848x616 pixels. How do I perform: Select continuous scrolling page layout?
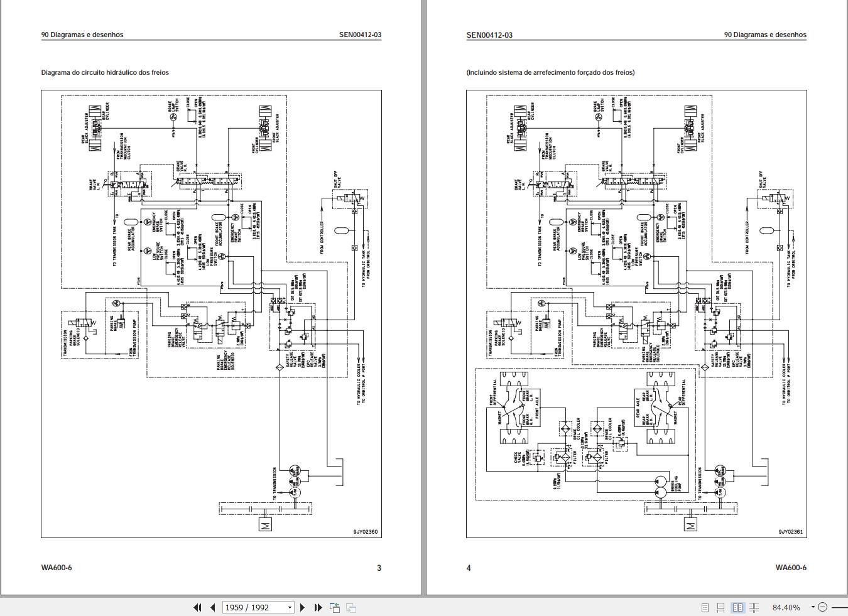click(x=720, y=607)
